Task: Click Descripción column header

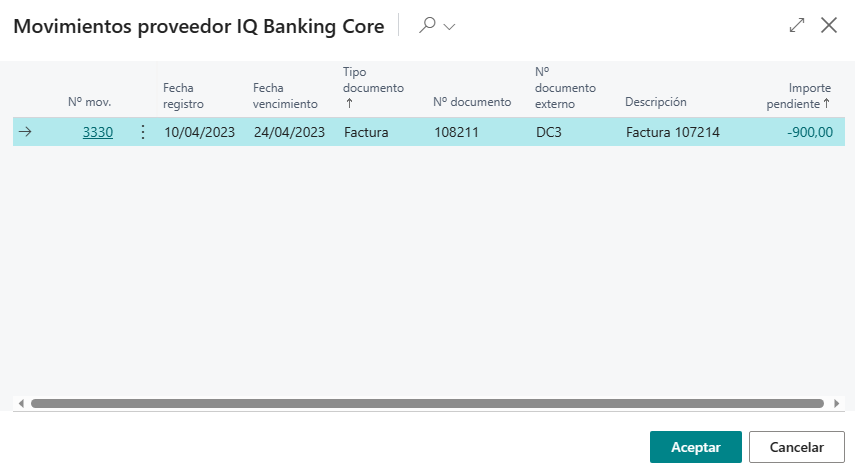Action: tap(655, 102)
